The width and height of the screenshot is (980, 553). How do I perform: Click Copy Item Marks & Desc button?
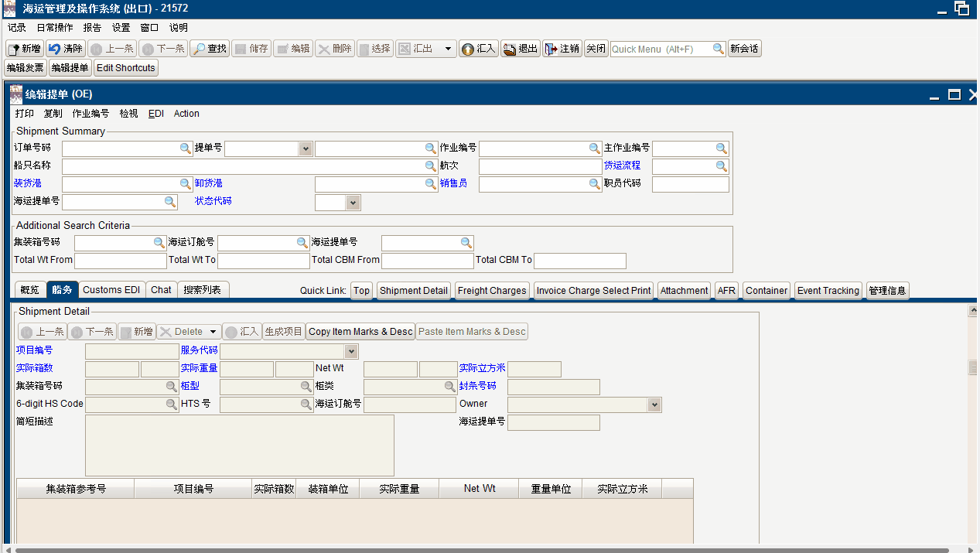pyautogui.click(x=360, y=332)
